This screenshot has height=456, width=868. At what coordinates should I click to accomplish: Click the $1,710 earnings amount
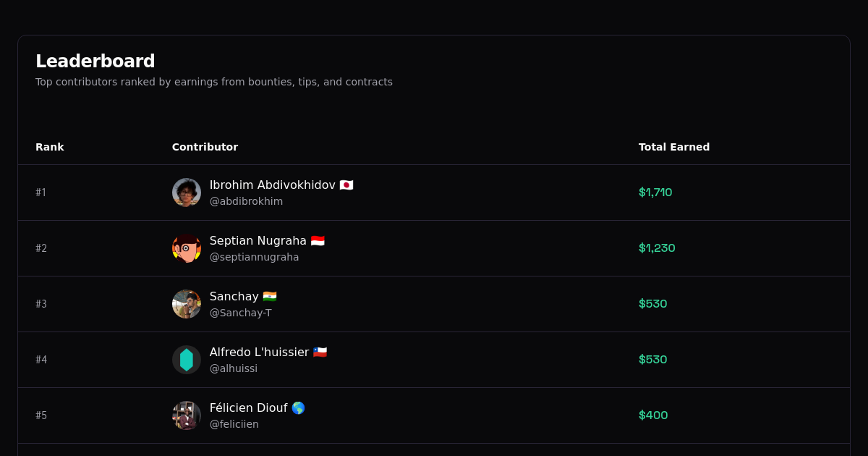[x=655, y=193]
